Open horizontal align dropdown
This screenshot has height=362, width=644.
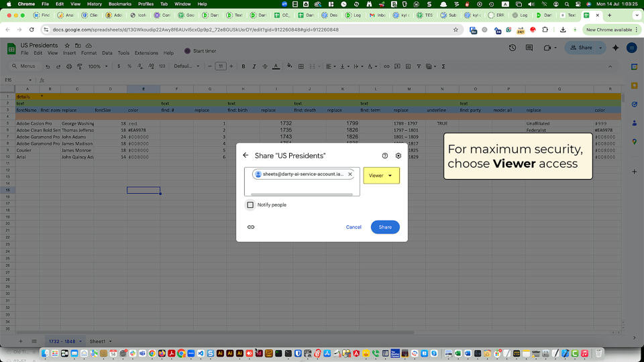coord(331,66)
